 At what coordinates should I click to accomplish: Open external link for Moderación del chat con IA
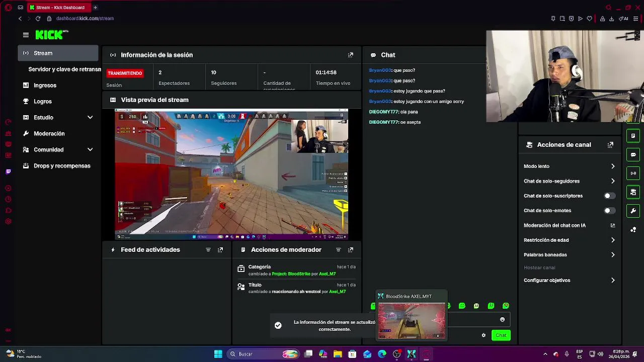click(x=613, y=225)
